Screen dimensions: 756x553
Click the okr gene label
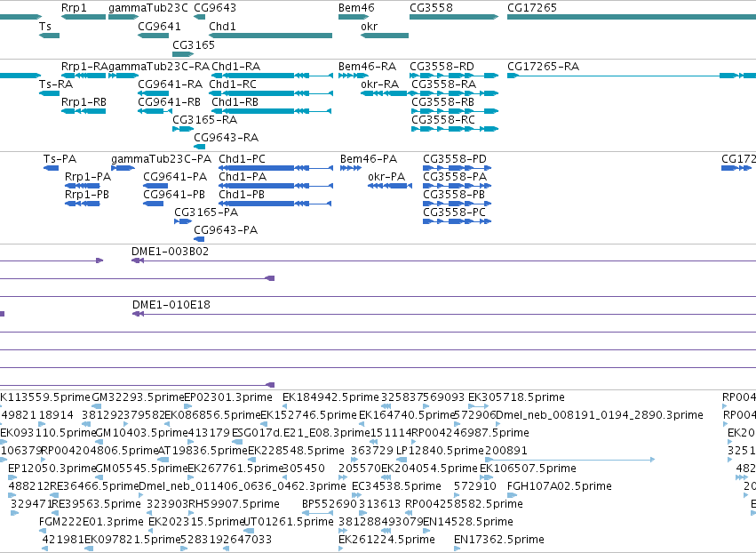coord(369,26)
